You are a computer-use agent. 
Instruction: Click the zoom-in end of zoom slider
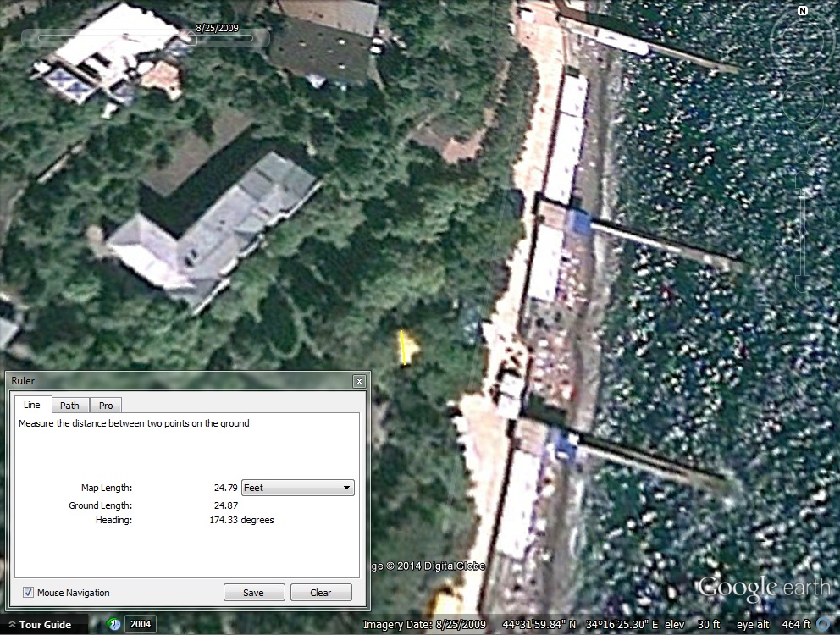coord(802,176)
